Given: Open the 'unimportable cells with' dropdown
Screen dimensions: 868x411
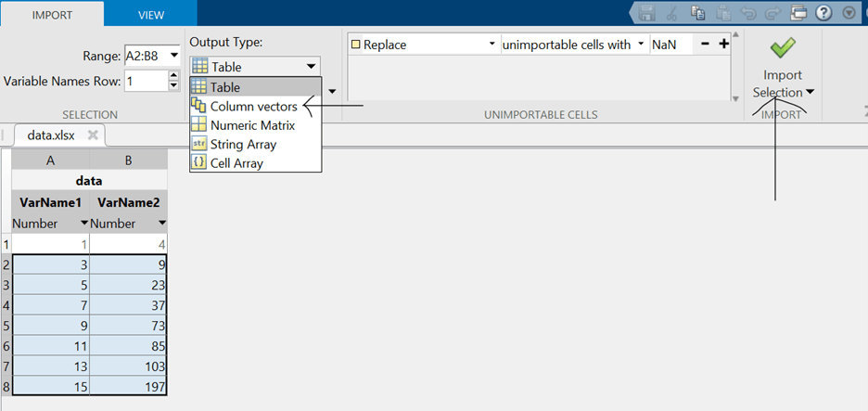Looking at the screenshot, I should (x=640, y=45).
